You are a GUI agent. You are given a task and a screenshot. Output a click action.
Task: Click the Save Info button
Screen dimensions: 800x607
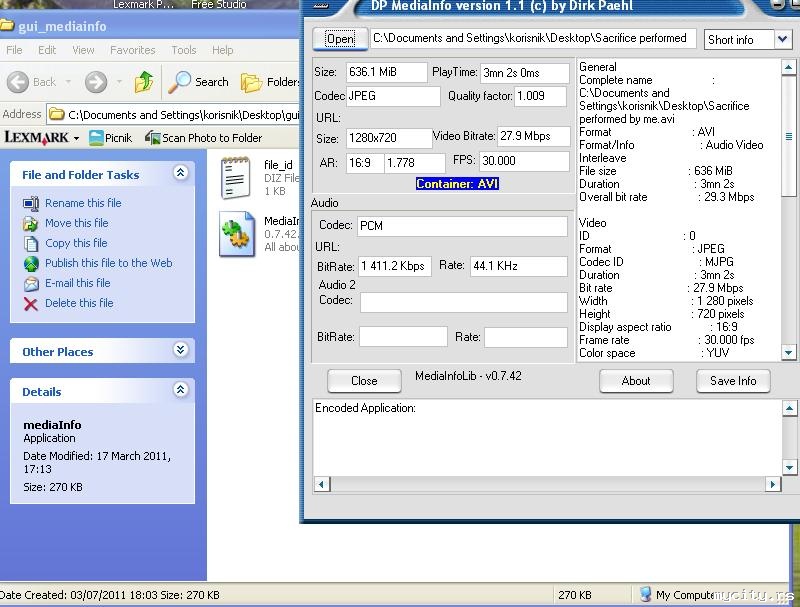[733, 381]
